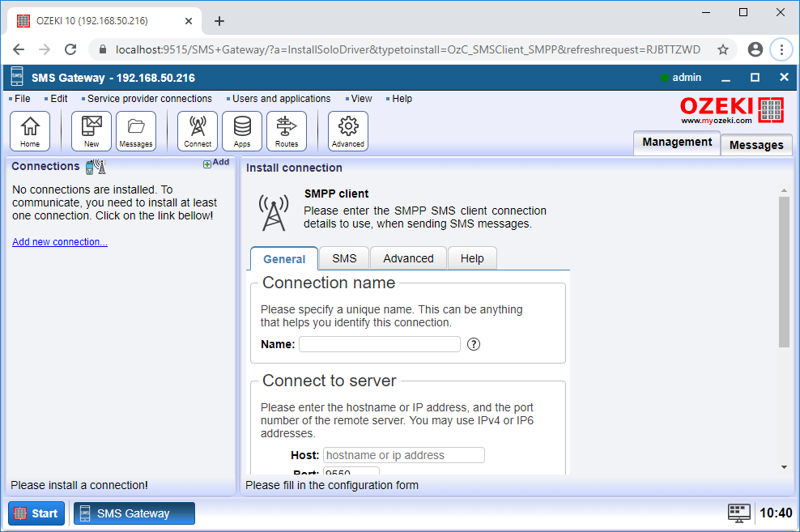
Task: Click the Add connection plus icon
Action: (207, 164)
